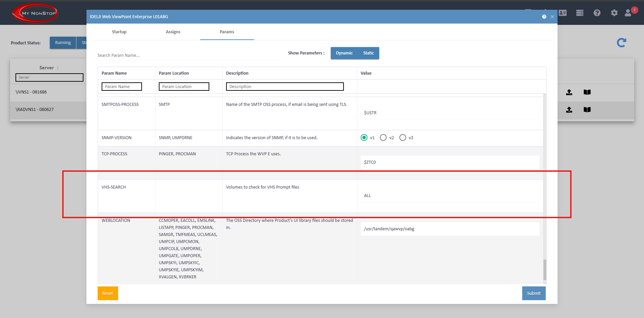The height and width of the screenshot is (318, 644).
Task: Open the settings gear icon
Action: click(614, 13)
